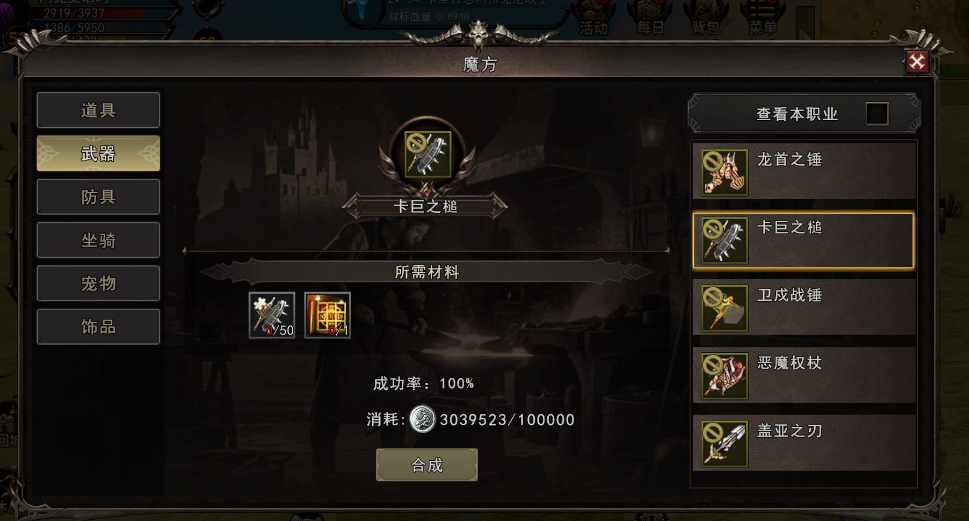Click the 龙首之锤 weapon icon
This screenshot has width=969, height=521.
pyautogui.click(x=724, y=172)
